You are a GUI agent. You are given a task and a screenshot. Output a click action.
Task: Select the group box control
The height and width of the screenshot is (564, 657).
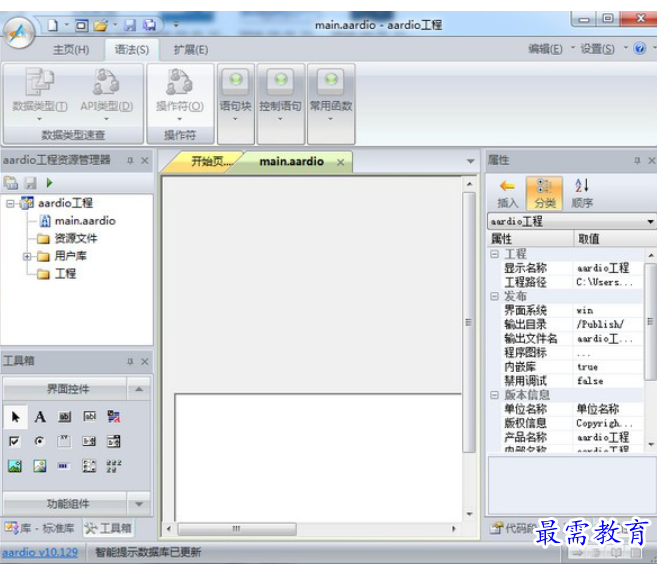tap(64, 441)
